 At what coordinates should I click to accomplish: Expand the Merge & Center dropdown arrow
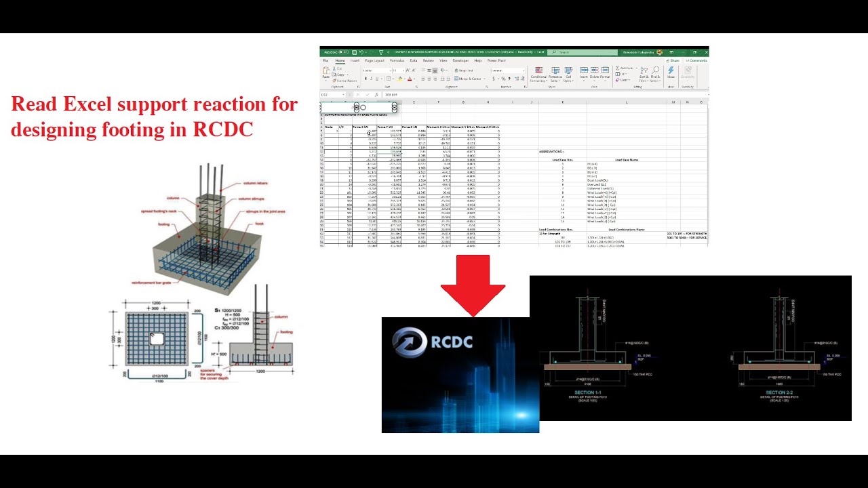click(x=484, y=79)
